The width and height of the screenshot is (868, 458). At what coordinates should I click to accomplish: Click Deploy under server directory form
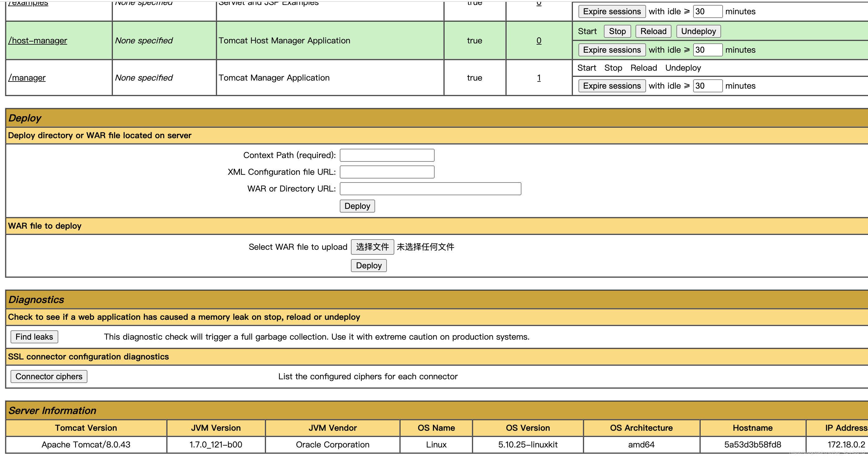pyautogui.click(x=357, y=206)
